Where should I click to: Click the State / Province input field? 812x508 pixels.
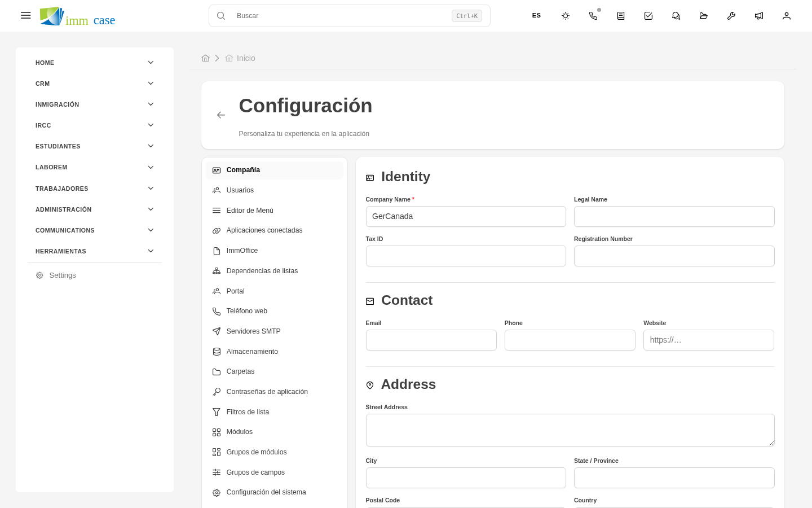coord(674,478)
